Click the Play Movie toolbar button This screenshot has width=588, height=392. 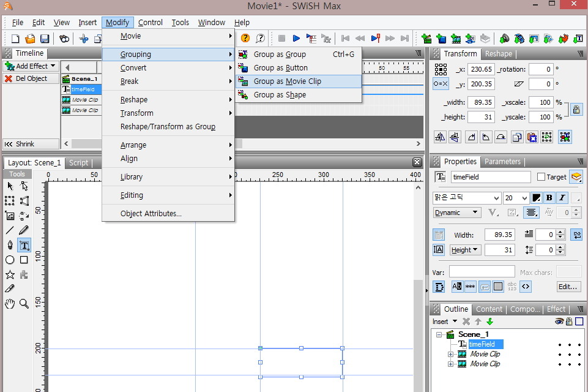tap(296, 39)
